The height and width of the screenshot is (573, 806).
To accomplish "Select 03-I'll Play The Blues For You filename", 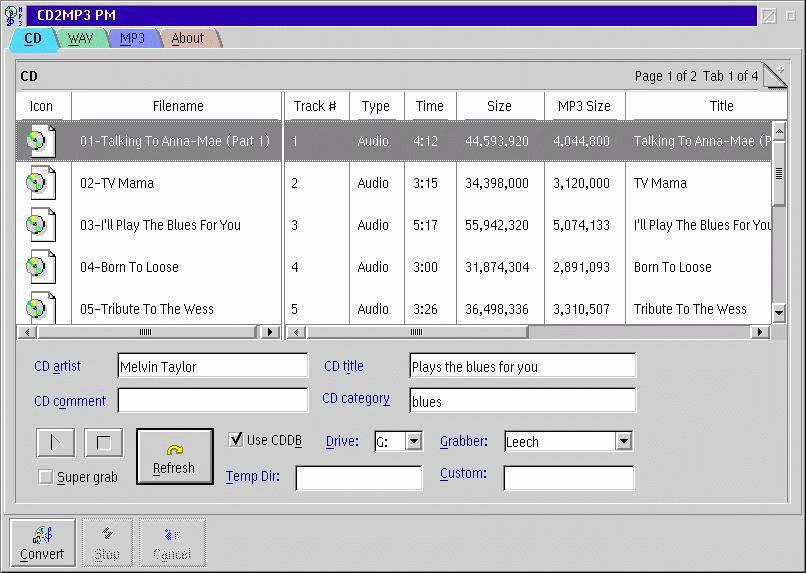I will pos(160,225).
